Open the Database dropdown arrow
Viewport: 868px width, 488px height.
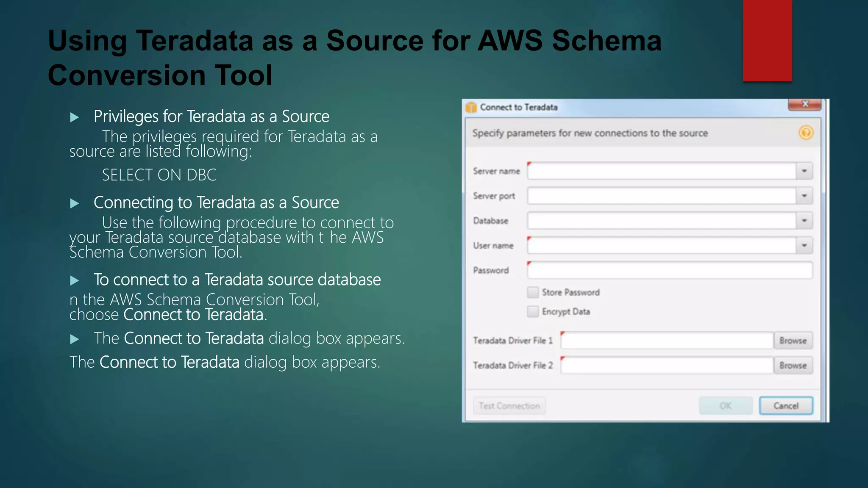pos(804,221)
